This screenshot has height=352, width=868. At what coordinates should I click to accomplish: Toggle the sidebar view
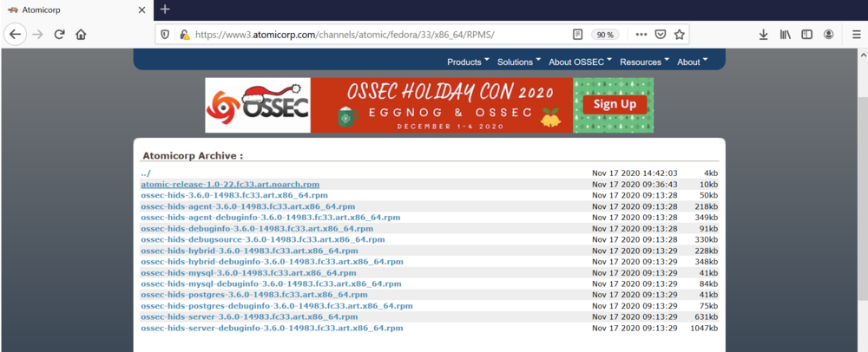[x=807, y=35]
